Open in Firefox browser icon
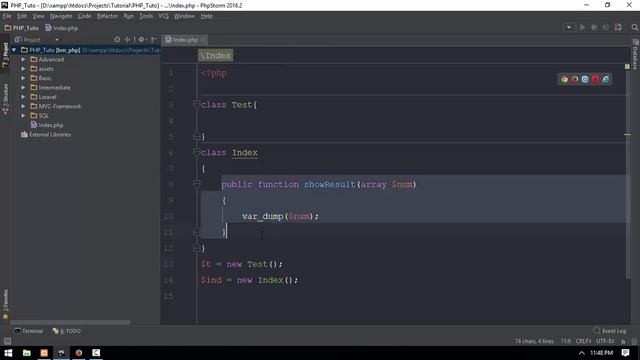Viewport: 640px width, 360px height. click(x=575, y=80)
